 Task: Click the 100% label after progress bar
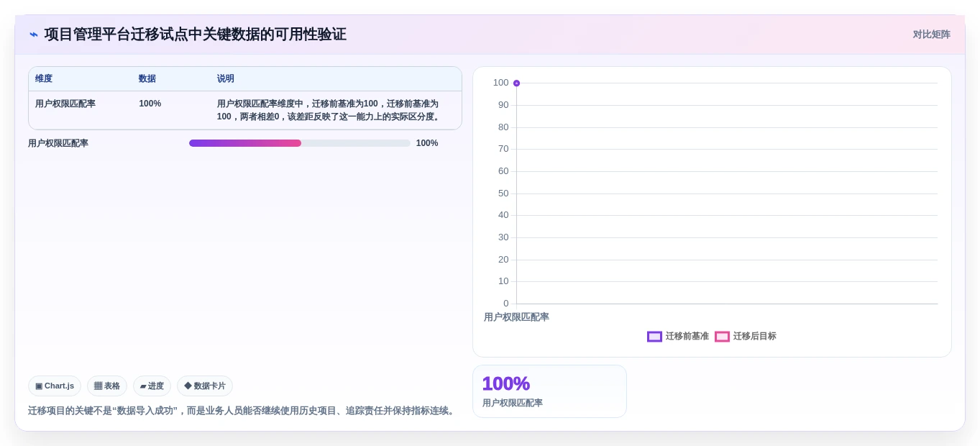click(x=427, y=143)
